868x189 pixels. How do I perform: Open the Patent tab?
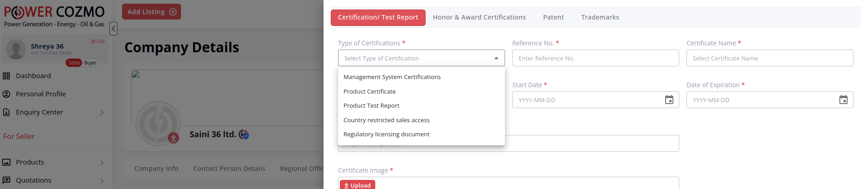pyautogui.click(x=553, y=17)
